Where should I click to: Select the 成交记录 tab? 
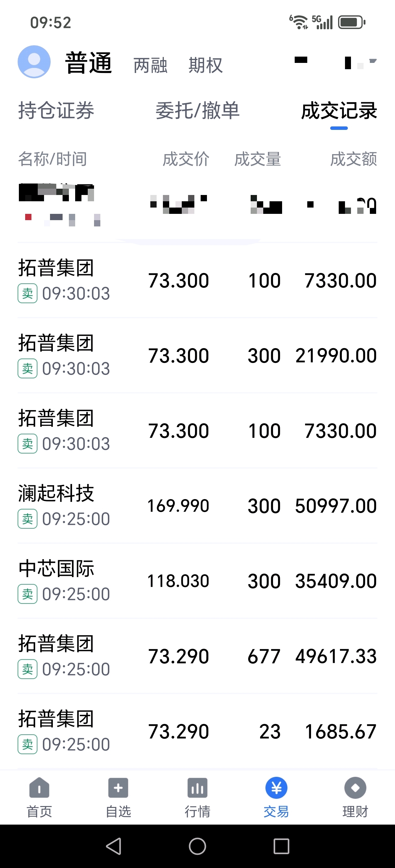click(x=339, y=110)
